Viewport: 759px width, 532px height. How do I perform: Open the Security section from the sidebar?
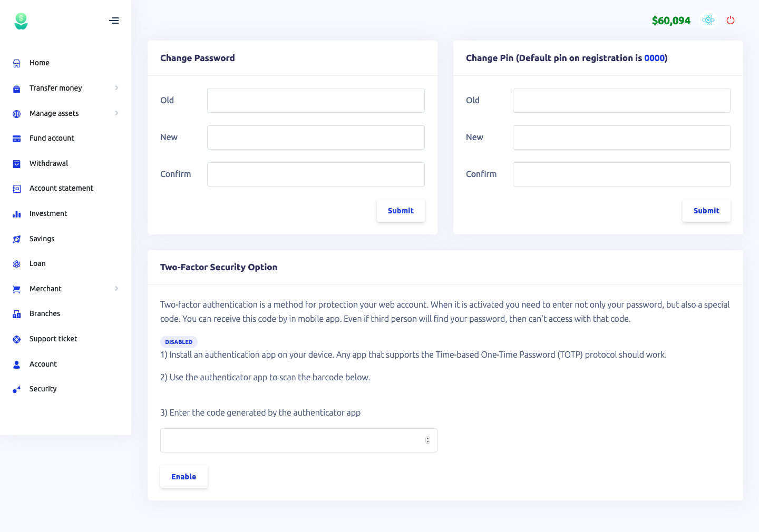16,389
